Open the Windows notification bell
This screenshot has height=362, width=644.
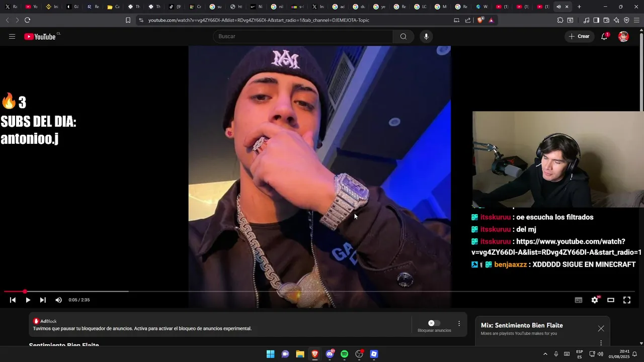[635, 354]
